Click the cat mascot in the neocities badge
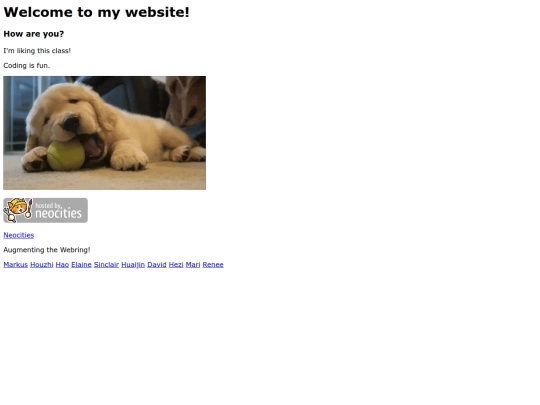Screen dimensions: 540x405 (x=18, y=210)
